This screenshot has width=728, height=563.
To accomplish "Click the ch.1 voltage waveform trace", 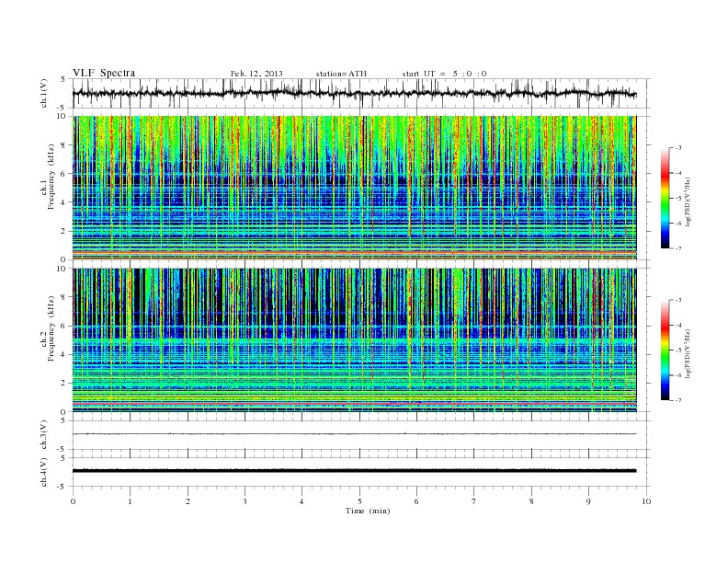I will (x=354, y=93).
